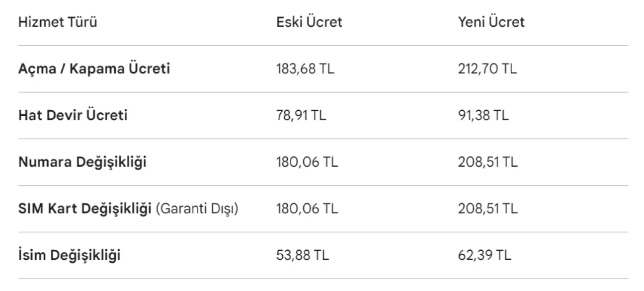Click Numara Değişikliği old fee 180,06 TL

[307, 162]
